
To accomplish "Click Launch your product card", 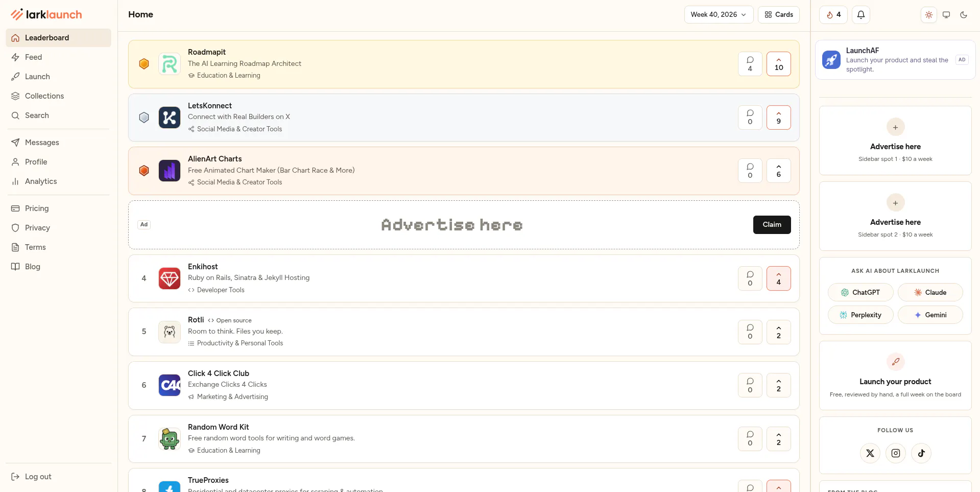I will click(895, 376).
